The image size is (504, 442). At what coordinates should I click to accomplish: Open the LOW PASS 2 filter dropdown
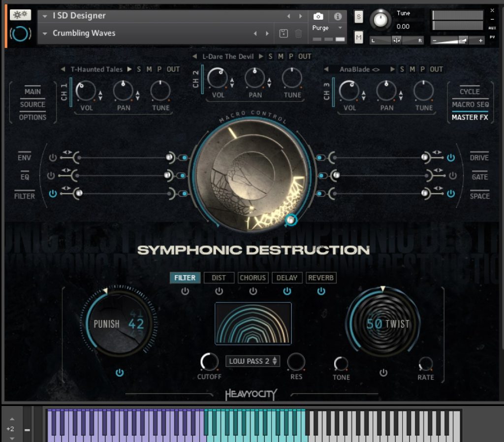click(253, 361)
